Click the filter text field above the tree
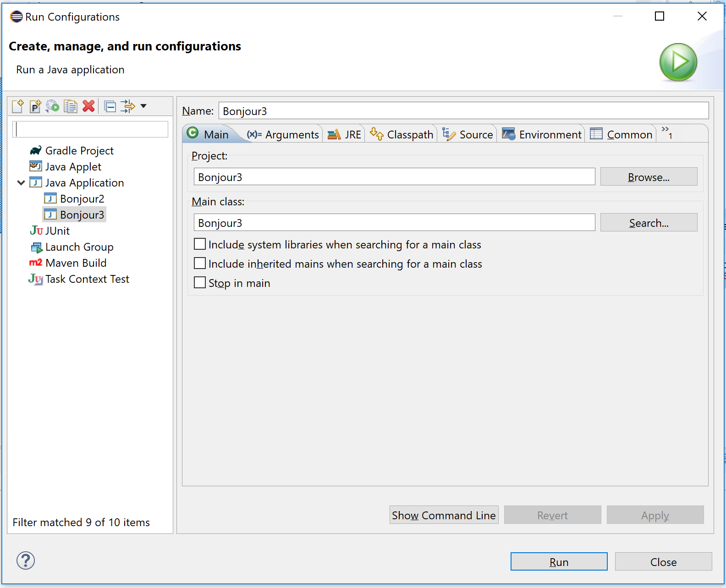The image size is (726, 588). click(90, 129)
